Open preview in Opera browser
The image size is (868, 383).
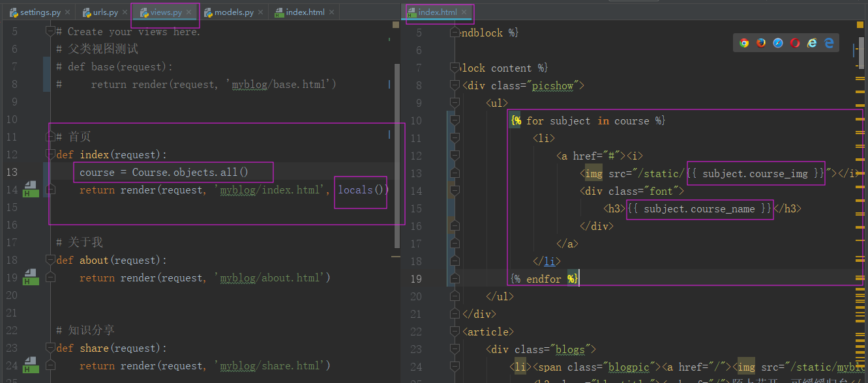(x=795, y=43)
